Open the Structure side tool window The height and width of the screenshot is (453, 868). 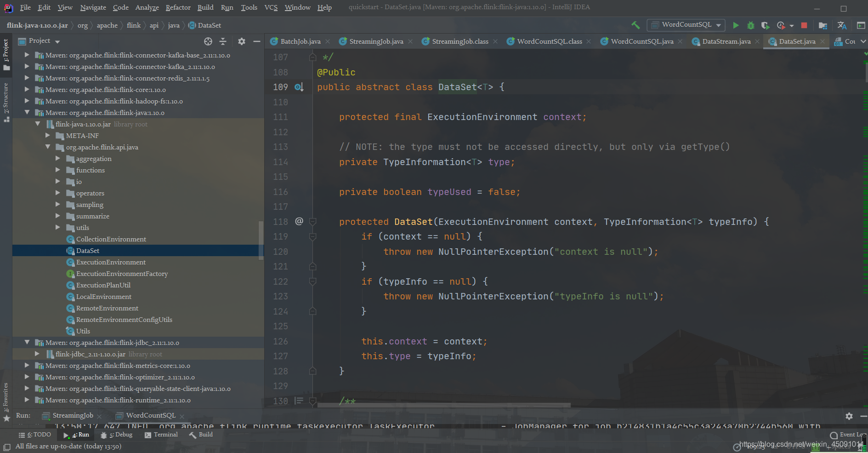tap(6, 102)
